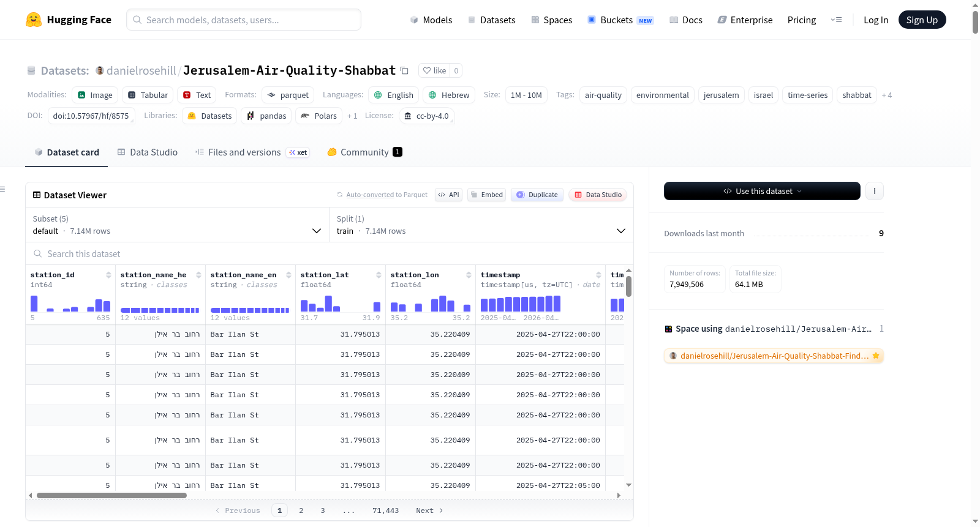Show the +1 additional libraries

(x=352, y=116)
